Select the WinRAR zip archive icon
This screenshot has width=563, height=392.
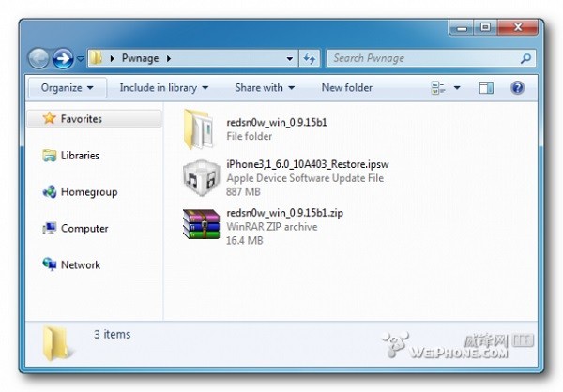tap(201, 224)
